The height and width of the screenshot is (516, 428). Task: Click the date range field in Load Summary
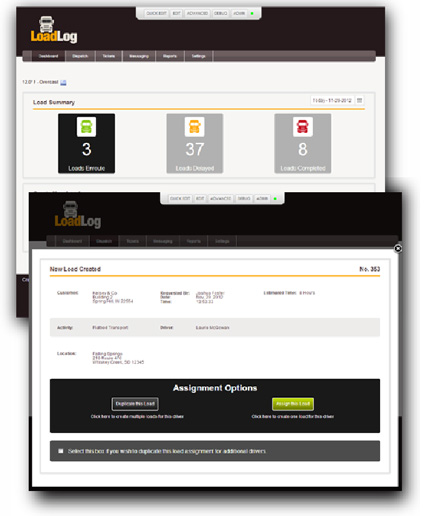click(332, 100)
